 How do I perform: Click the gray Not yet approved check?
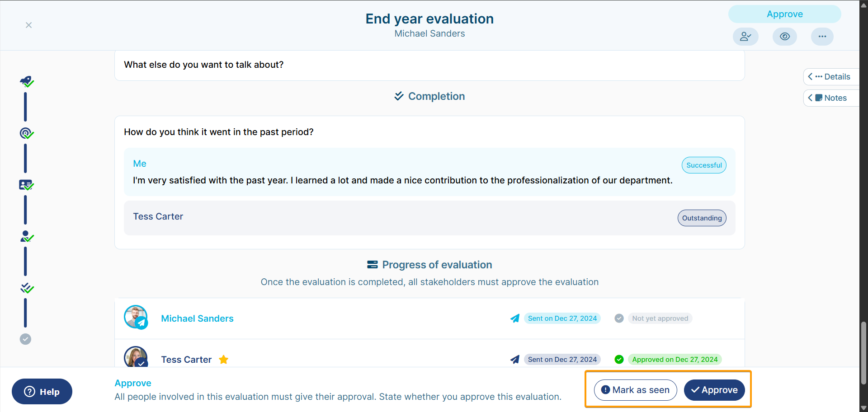(x=619, y=318)
